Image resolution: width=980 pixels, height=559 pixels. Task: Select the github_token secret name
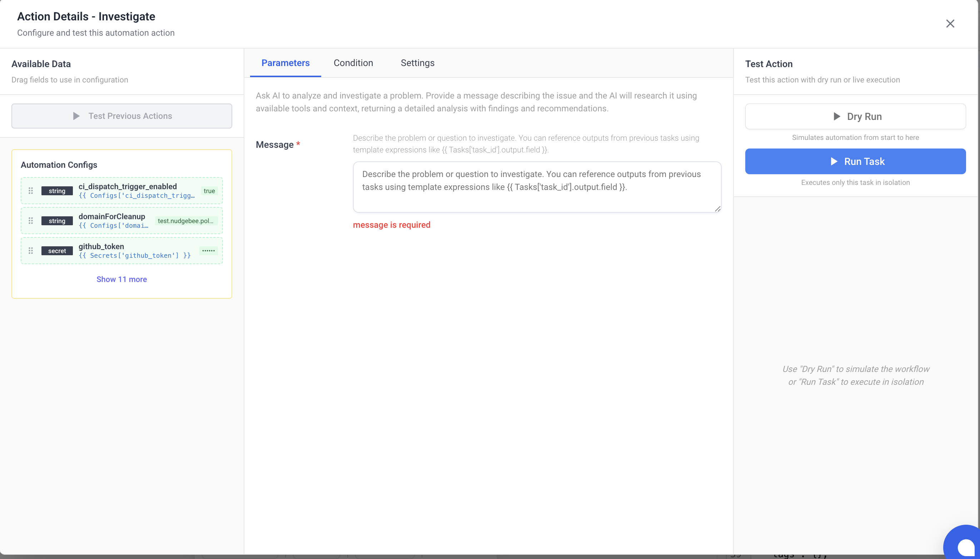click(101, 246)
